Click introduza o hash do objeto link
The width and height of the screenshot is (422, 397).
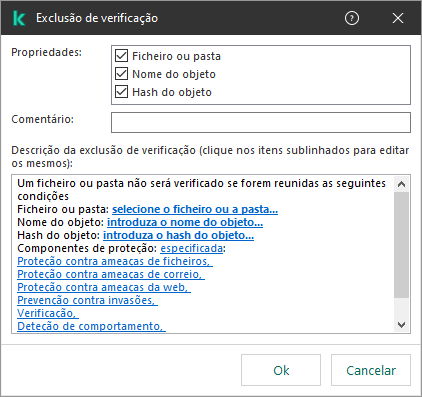point(178,235)
